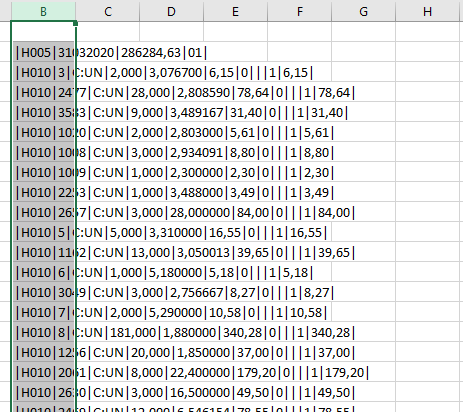The image size is (463, 412).
Task: Click row with 5,000|3,310000|16,55
Action: [171, 233]
